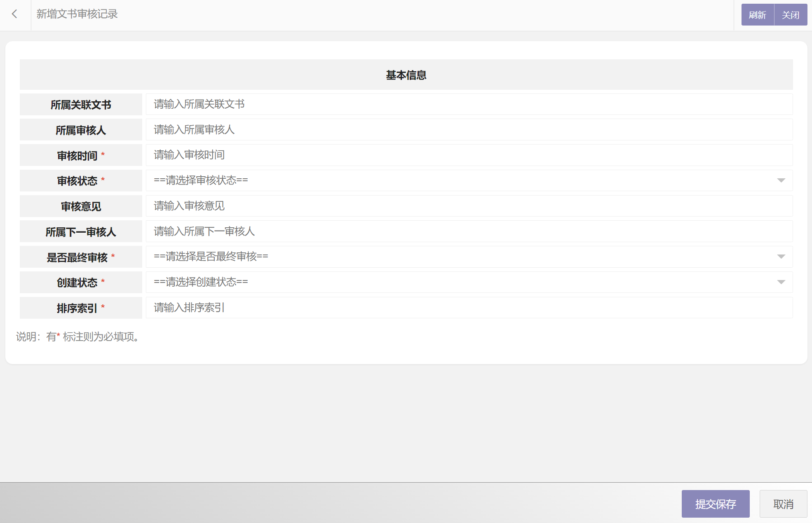Click the 审核状态 field label
Screen dimensions: 812x523
pyautogui.click(x=77, y=181)
